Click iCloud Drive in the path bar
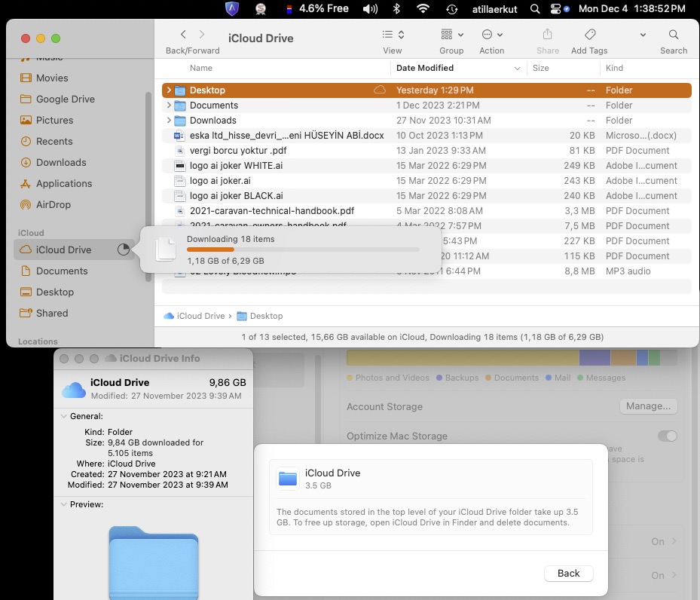The image size is (700, 600). tap(194, 316)
